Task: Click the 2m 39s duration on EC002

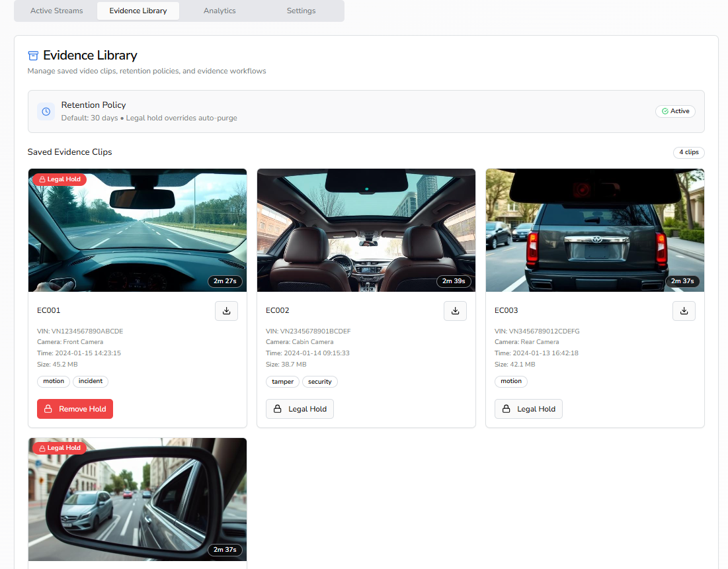Action: (454, 281)
